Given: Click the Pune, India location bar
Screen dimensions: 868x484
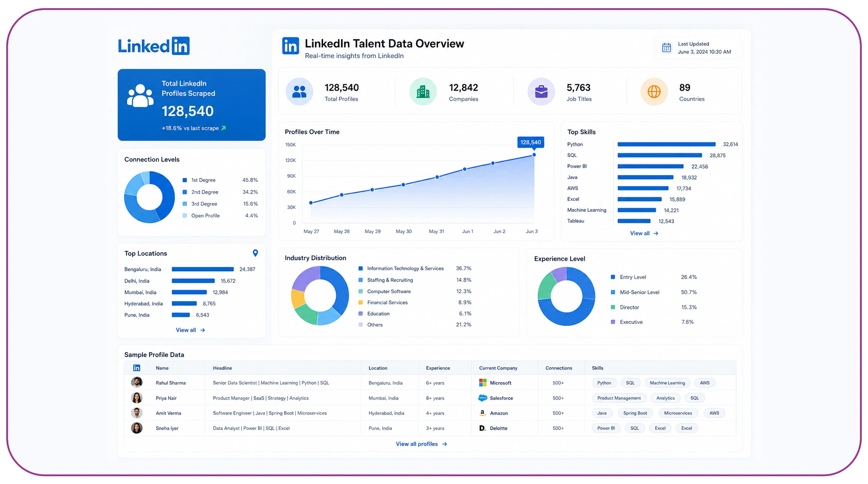Looking at the screenshot, I should [x=181, y=315].
